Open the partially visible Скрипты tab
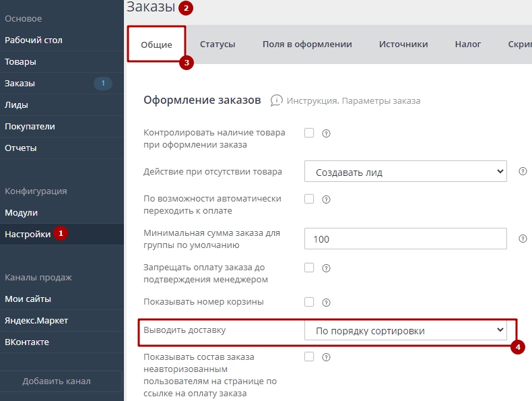The image size is (532, 401). pos(520,44)
